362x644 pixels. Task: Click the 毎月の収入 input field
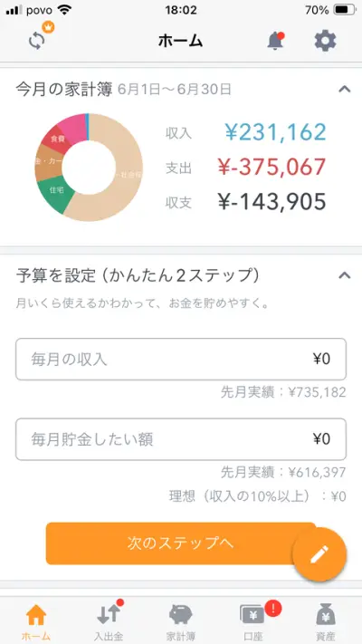click(181, 360)
